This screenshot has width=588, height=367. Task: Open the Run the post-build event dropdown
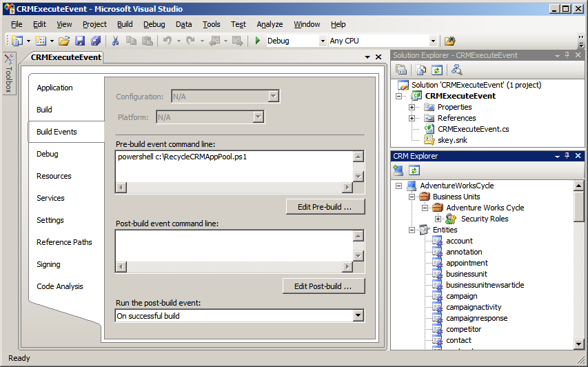[x=358, y=316]
